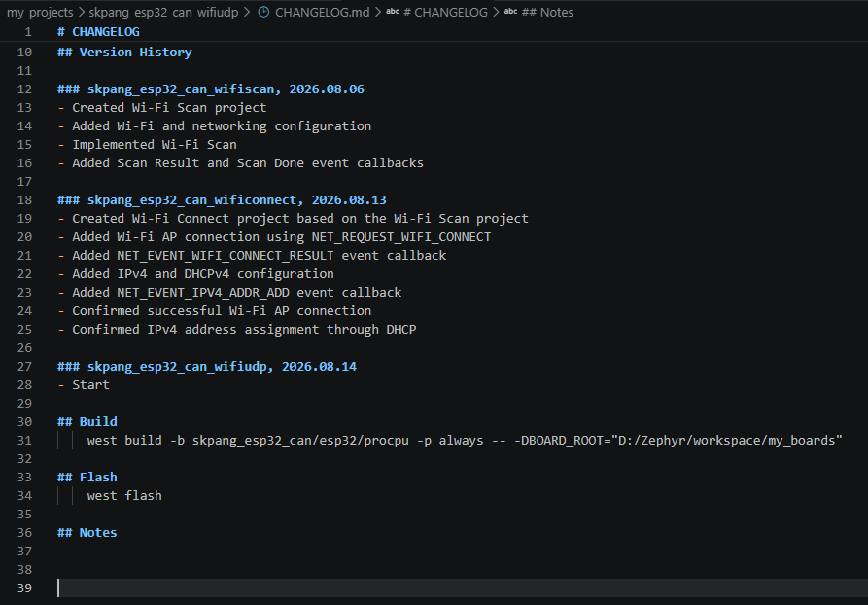Viewport: 868px width, 605px height.
Task: Click line number 12 in gutter
Action: 24,89
